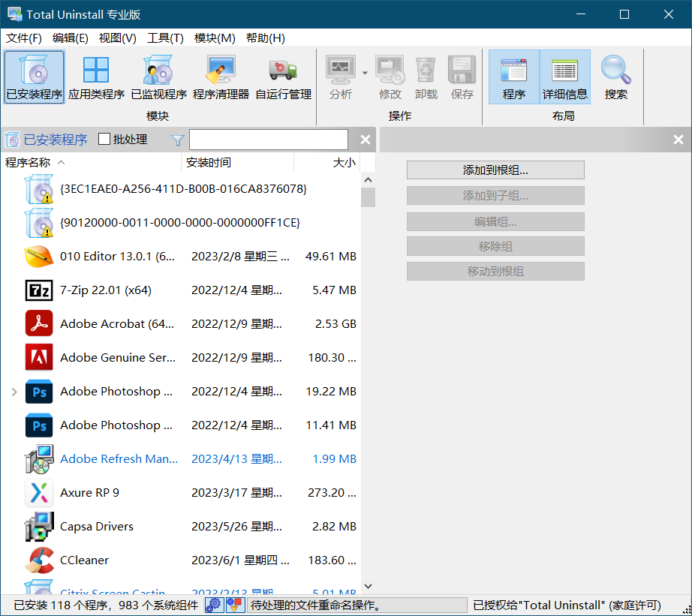Click the Adobe Acrobat icon
Viewport: 692px width, 616px height.
[x=39, y=323]
